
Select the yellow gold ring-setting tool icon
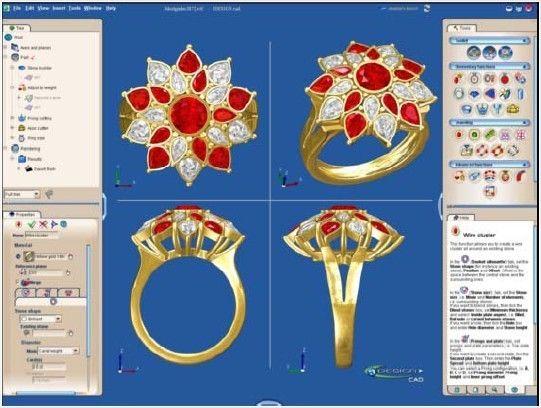pyautogui.click(x=513, y=109)
